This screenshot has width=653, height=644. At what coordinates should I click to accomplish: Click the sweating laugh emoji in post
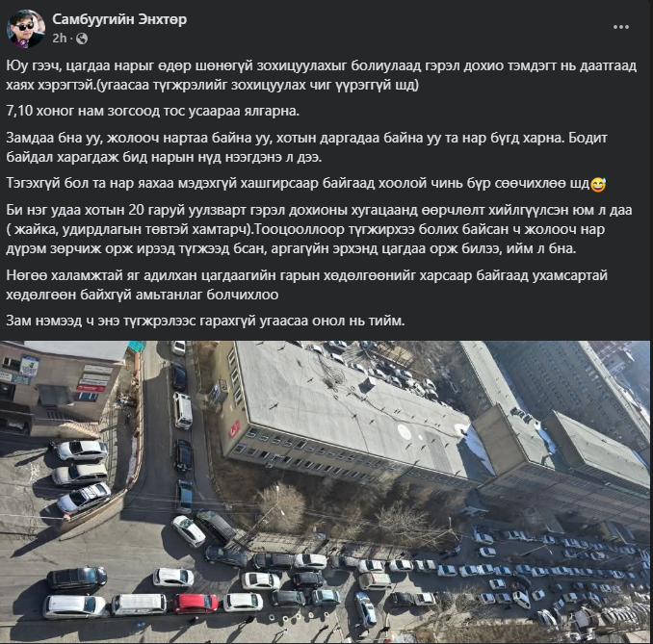tap(598, 184)
